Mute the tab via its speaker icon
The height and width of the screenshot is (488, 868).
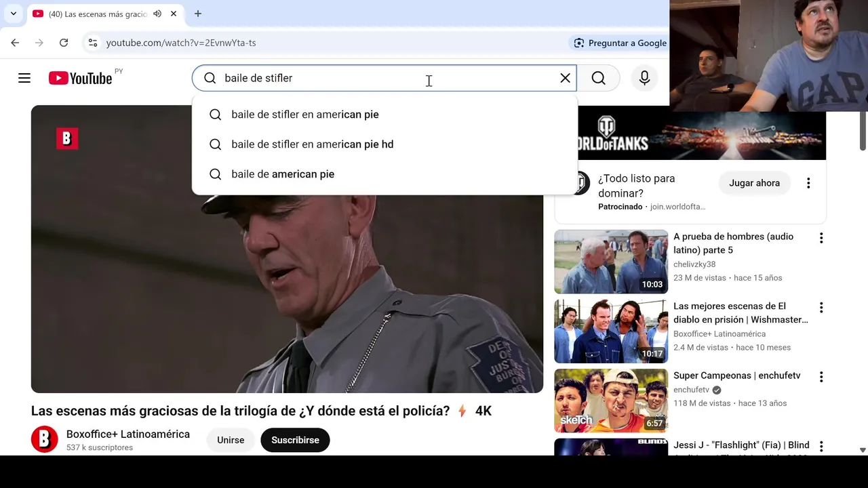157,14
